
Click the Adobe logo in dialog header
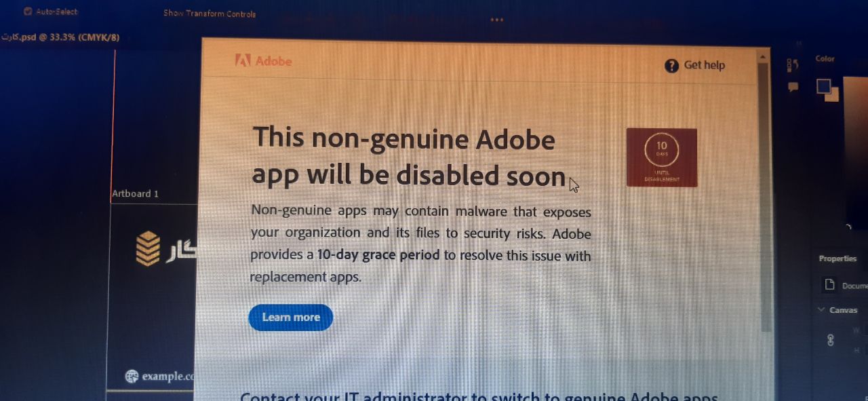coord(263,61)
